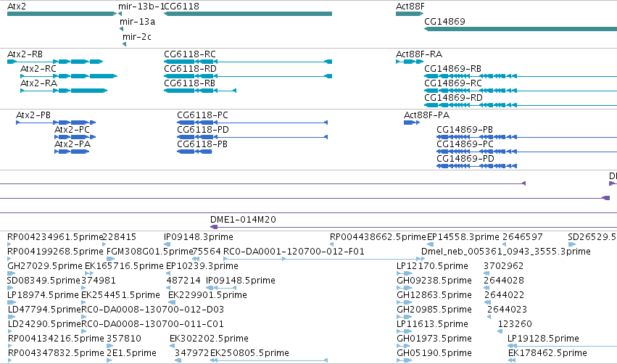Screen dimensions: 617x364
Task: Click Dmel_neb_005361_0943_3555.3prime label
Action: (506, 252)
